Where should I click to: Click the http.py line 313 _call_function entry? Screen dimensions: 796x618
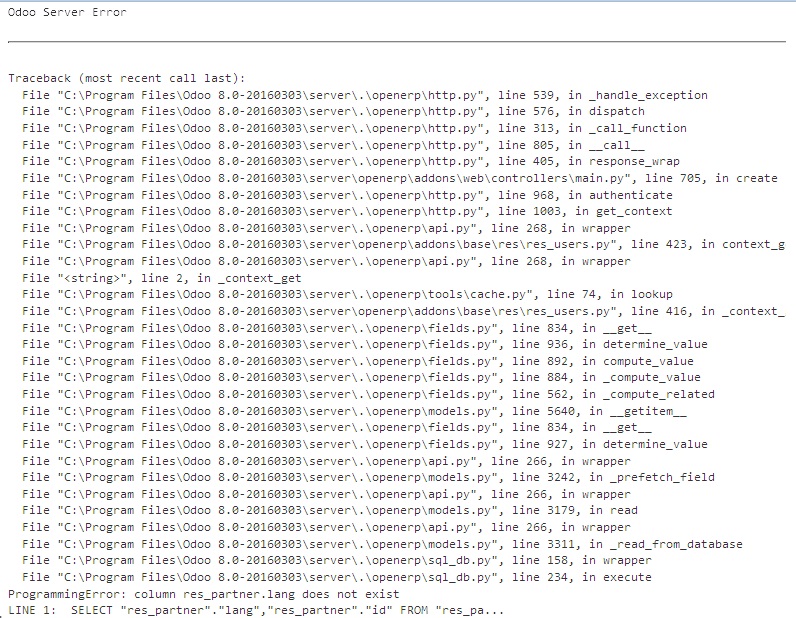(x=354, y=128)
